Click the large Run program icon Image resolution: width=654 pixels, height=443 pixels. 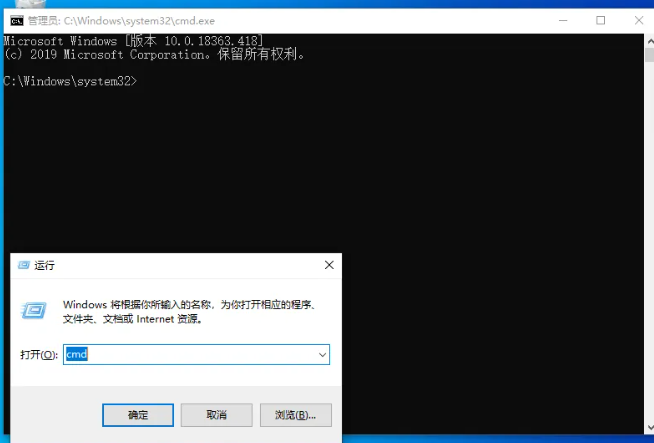(x=34, y=310)
